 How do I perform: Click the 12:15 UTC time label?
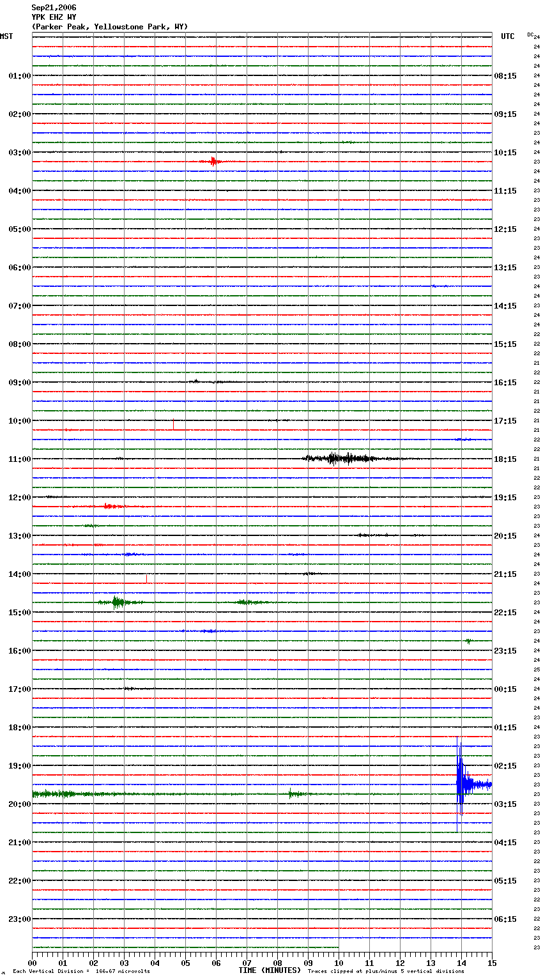(x=505, y=229)
